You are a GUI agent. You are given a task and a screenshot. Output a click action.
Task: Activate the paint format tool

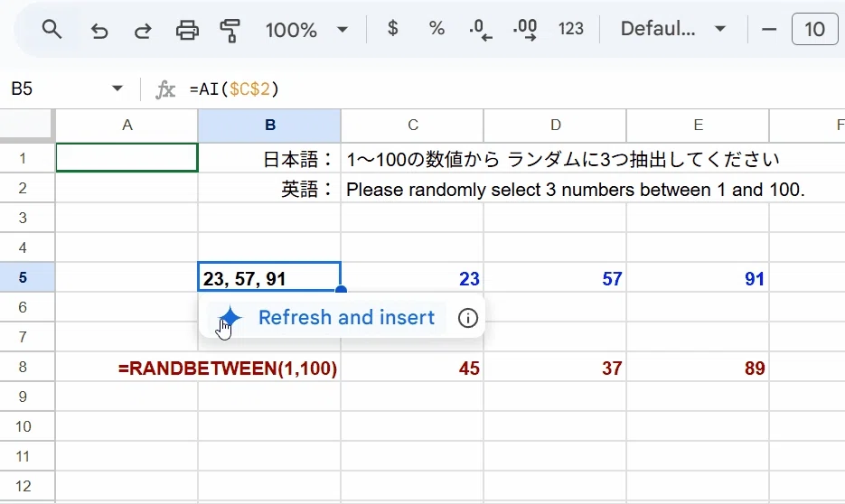(230, 30)
